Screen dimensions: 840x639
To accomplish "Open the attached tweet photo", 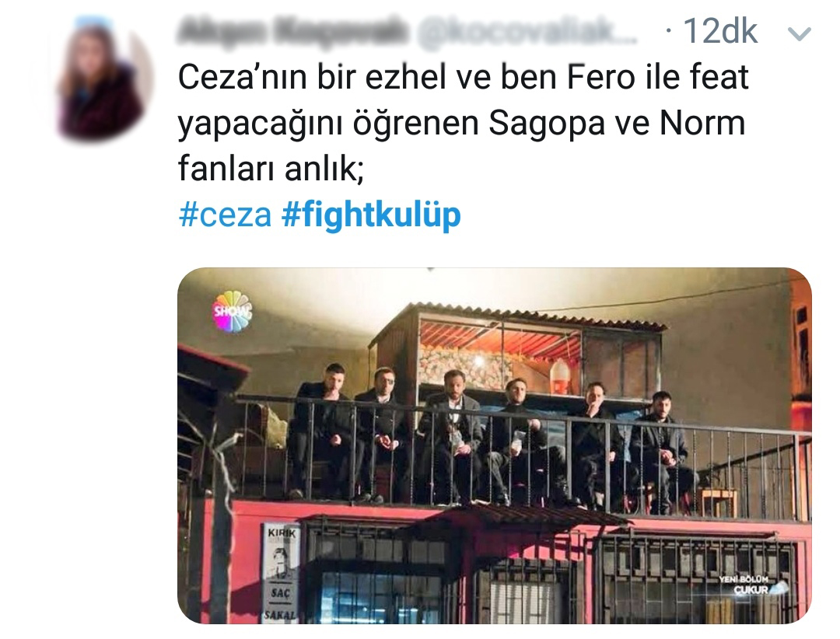I will 495,445.
